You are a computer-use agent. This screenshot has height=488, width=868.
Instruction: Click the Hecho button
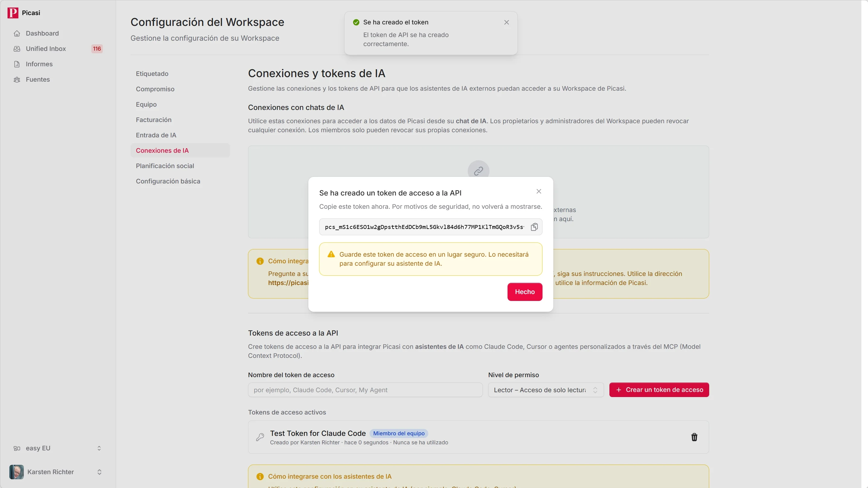click(525, 292)
